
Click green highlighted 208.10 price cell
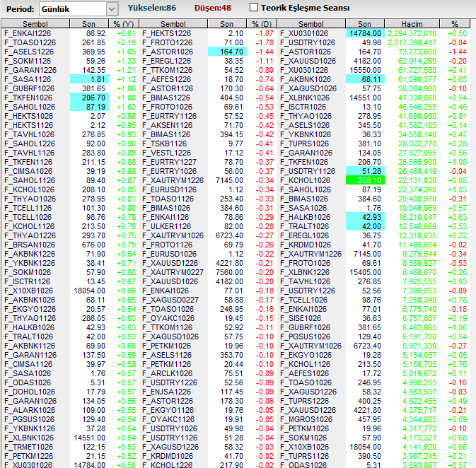[x=365, y=180]
